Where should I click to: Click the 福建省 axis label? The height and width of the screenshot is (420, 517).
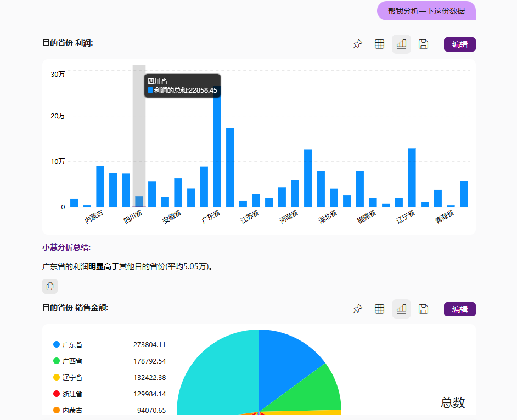367,217
